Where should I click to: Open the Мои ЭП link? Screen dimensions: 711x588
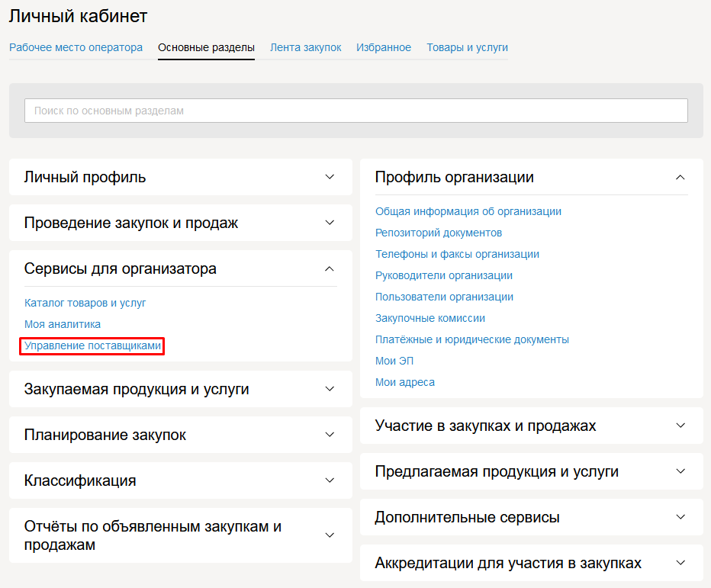pos(394,361)
